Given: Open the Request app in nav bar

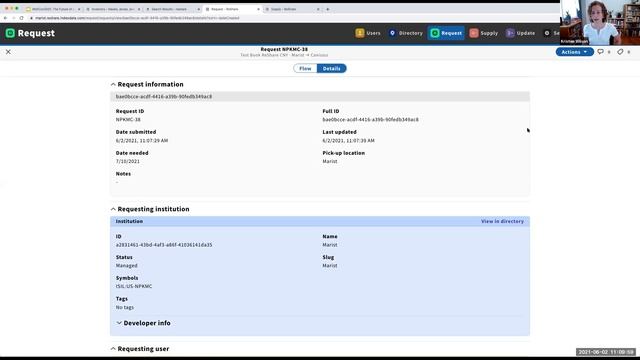Looking at the screenshot, I should [446, 33].
